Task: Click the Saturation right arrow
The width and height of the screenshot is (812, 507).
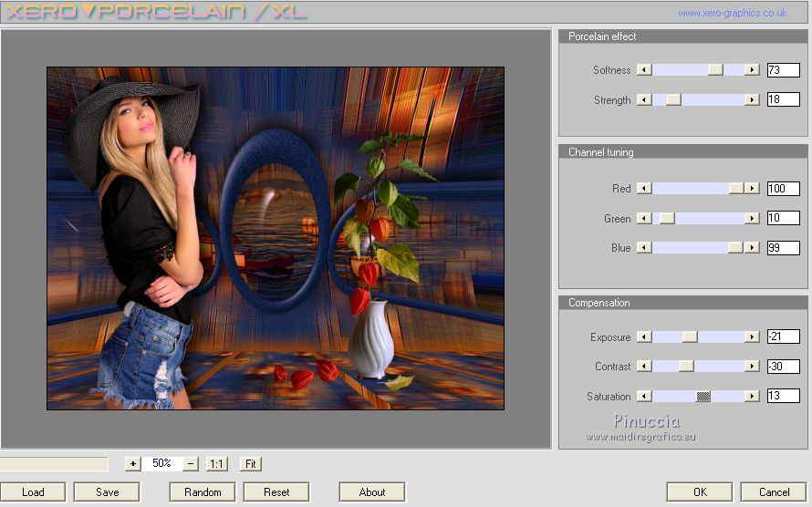Action: tap(752, 397)
